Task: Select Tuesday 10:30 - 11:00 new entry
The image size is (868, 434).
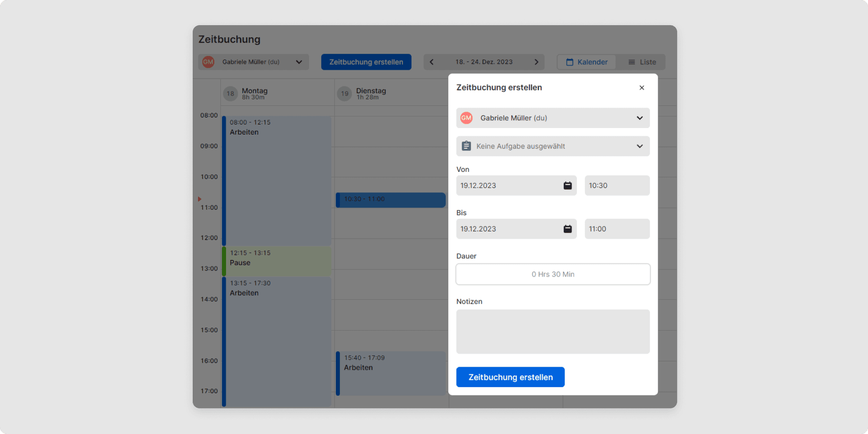Action: point(391,200)
